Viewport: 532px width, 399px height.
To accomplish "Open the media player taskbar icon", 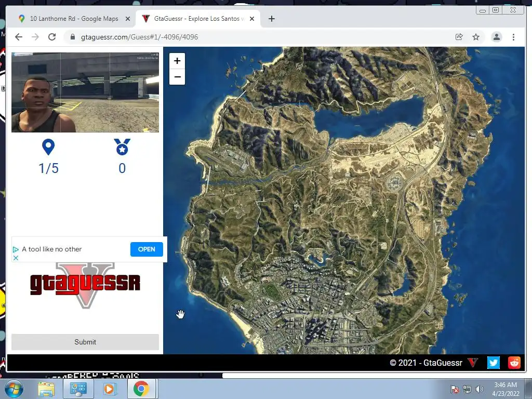I will click(109, 389).
